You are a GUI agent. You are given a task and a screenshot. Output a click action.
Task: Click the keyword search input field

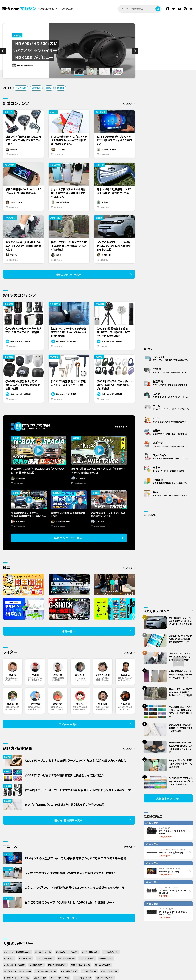point(137,9)
